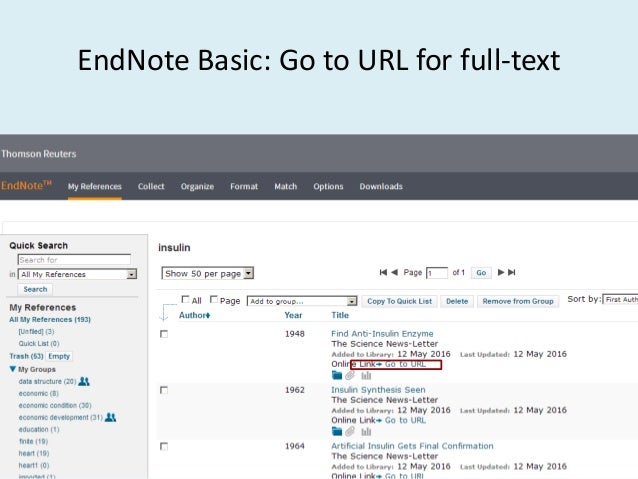
Task: Click shared group icon beside data structure
Action: coord(84,381)
